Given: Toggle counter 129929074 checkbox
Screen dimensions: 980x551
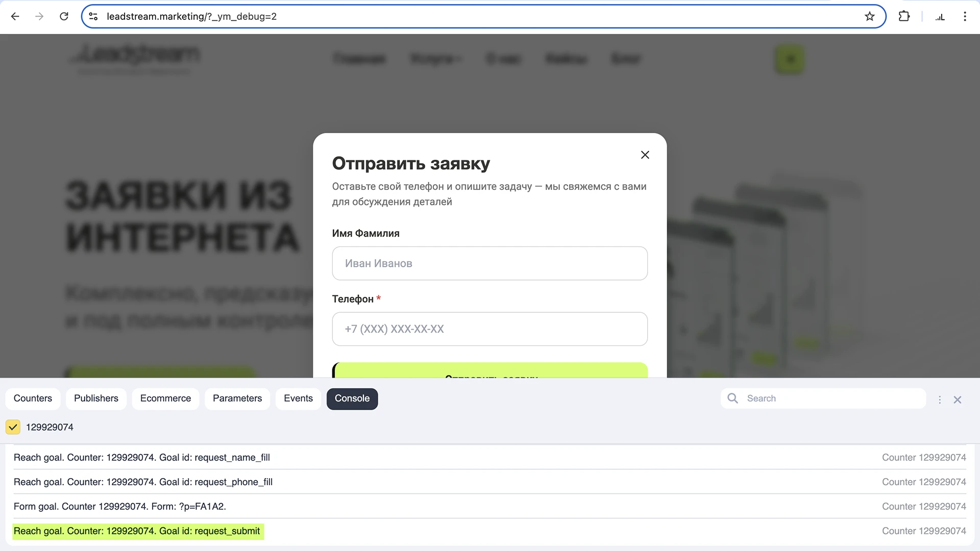Looking at the screenshot, I should 13,427.
